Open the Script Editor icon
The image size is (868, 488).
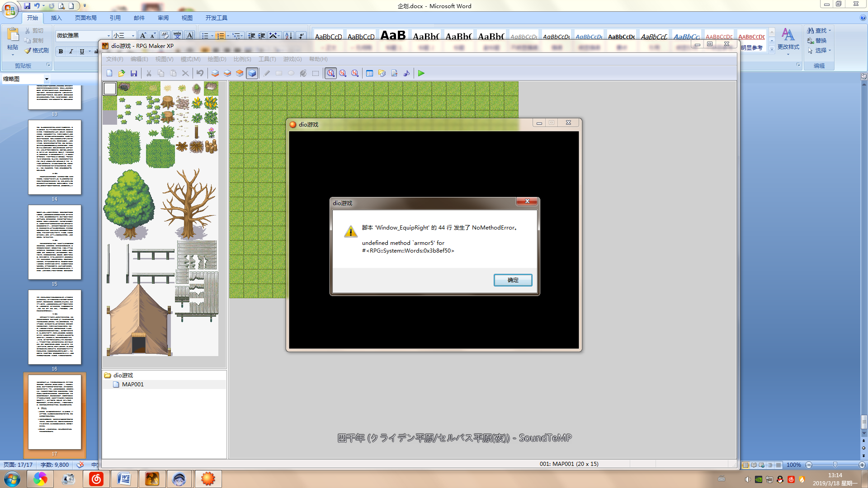click(x=394, y=73)
